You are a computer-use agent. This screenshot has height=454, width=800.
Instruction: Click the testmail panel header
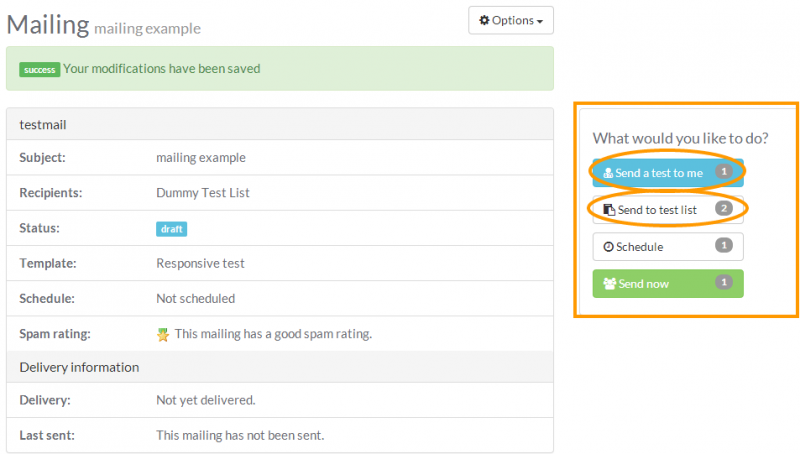pyautogui.click(x=279, y=124)
